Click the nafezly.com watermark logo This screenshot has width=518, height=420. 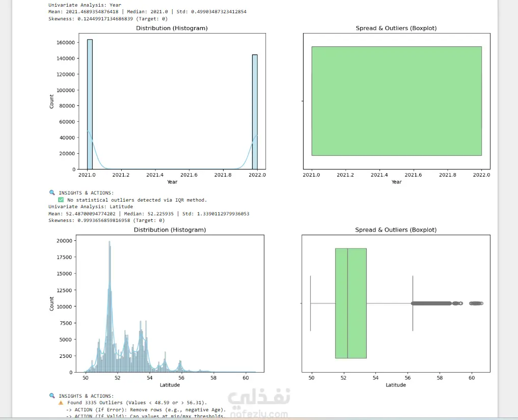pos(259,404)
